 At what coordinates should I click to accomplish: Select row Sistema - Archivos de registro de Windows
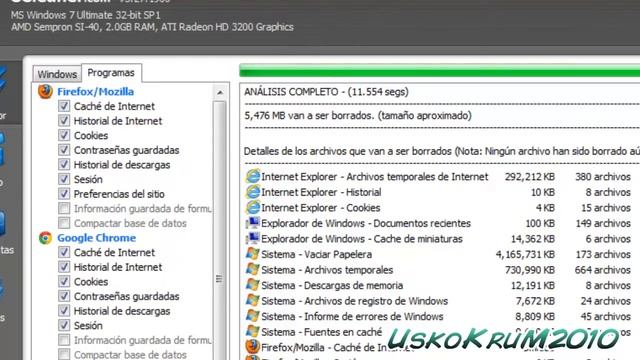(x=438, y=301)
